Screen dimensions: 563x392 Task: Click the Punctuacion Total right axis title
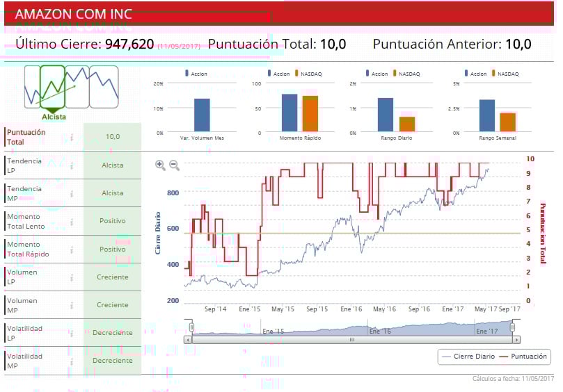tap(543, 233)
